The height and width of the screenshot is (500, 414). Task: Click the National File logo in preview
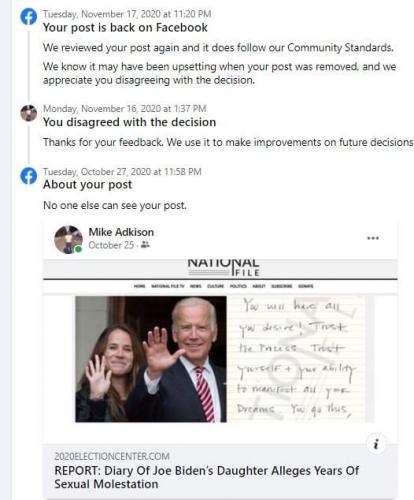(224, 268)
